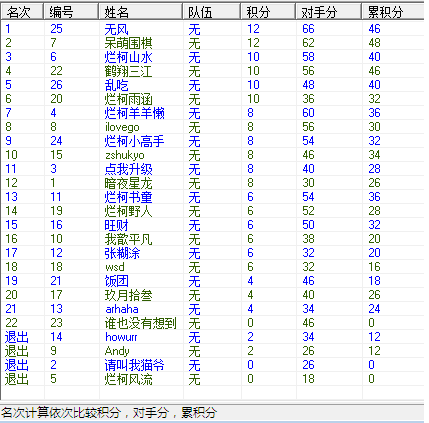This screenshot has width=429, height=423.
Task: Choose the player named ilovego
Action: pyautogui.click(x=122, y=127)
